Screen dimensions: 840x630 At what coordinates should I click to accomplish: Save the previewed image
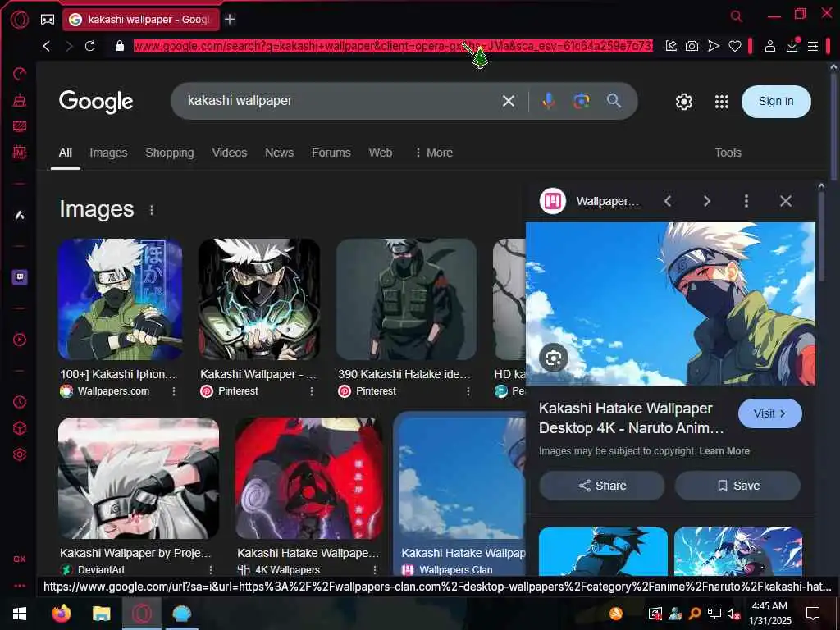coord(737,486)
